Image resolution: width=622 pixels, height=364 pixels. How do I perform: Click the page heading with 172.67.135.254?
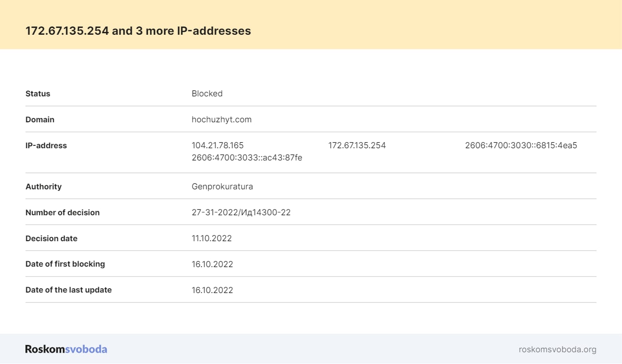pyautogui.click(x=138, y=31)
